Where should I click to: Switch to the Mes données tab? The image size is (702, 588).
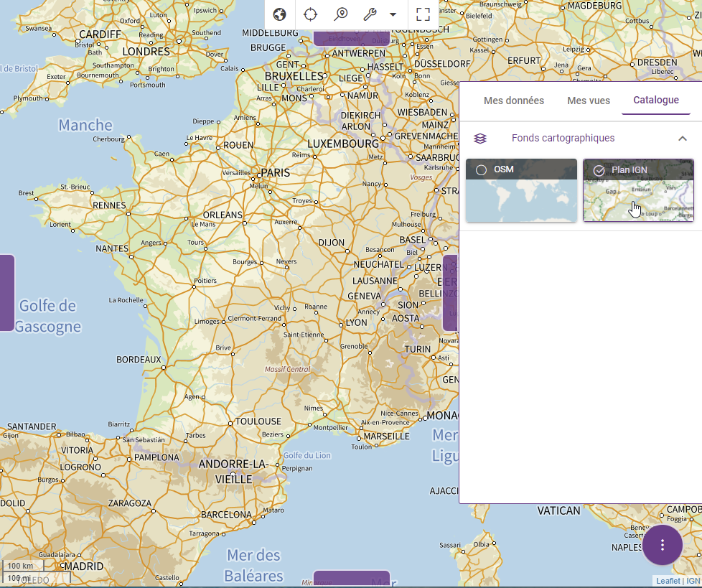(514, 101)
